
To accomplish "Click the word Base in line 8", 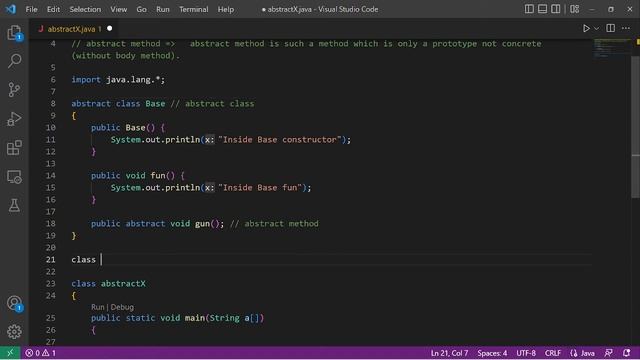I will (x=155, y=104).
